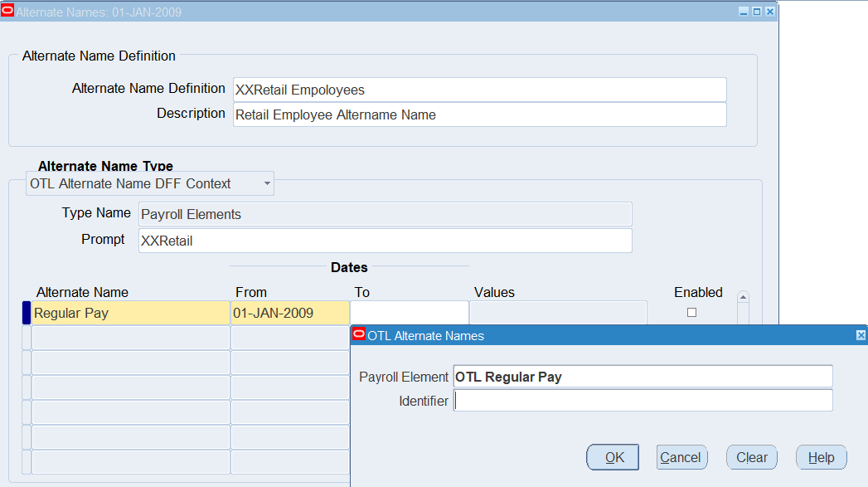Focus the Prompt field containing XXRetail
Screen dimensions: 868x487
tap(385, 241)
